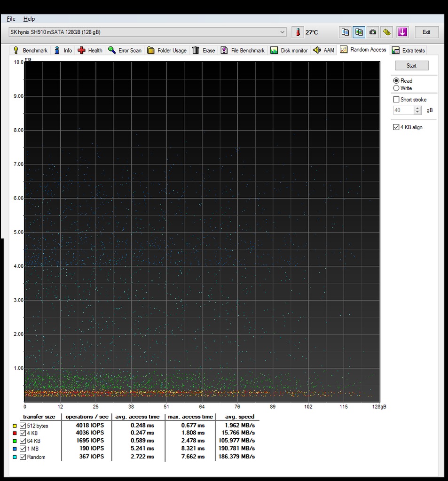Click the "max. access time" column header
This screenshot has height=481, width=448.
(190, 417)
